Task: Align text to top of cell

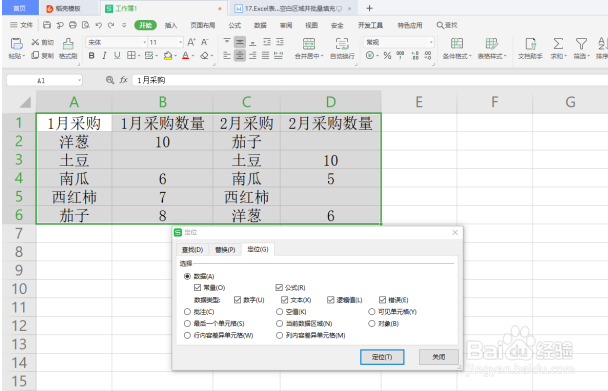Action: (227, 42)
